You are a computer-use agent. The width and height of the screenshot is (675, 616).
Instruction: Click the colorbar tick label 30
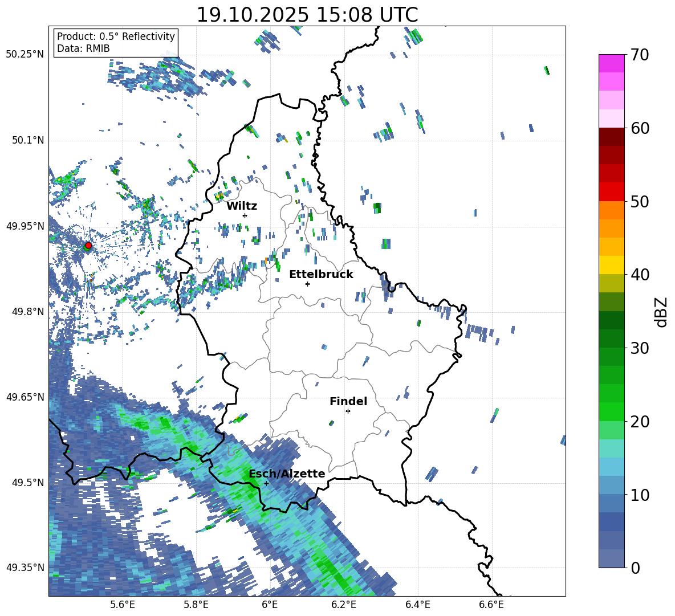coord(639,348)
